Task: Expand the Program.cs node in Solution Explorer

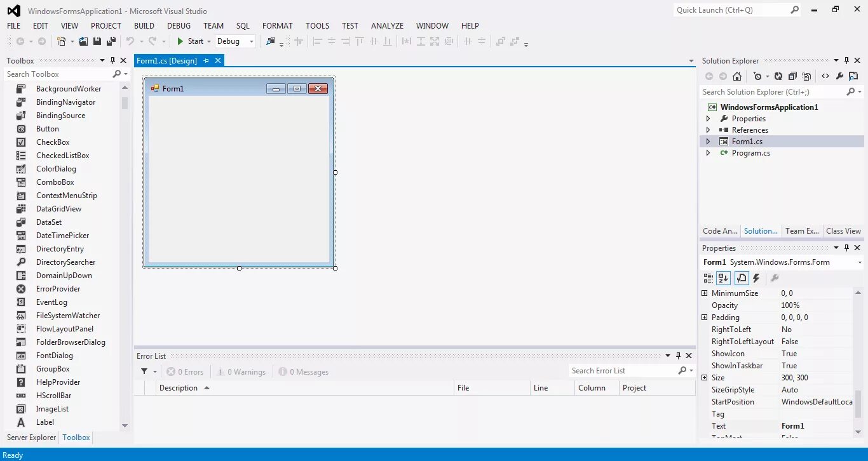Action: pos(709,153)
